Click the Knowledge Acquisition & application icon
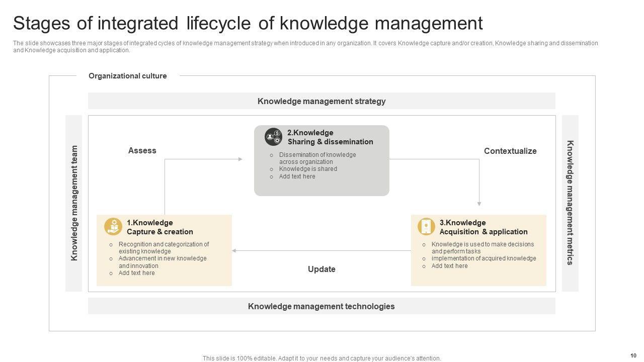Viewport: 644px width, 362px height. tap(426, 227)
